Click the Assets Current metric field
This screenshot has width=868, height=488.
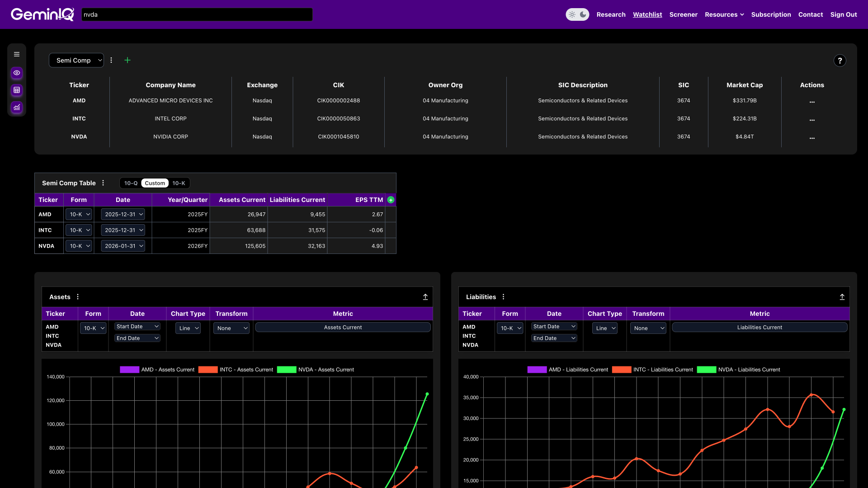pos(343,327)
